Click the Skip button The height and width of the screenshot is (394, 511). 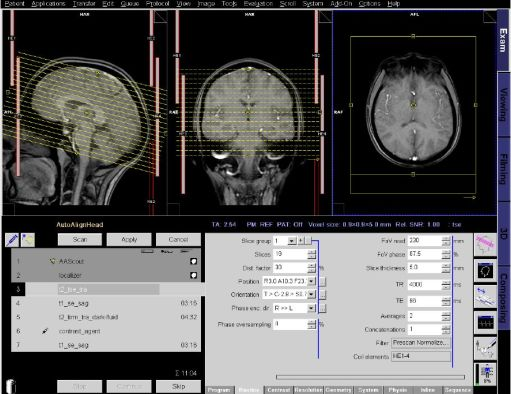tap(178, 386)
